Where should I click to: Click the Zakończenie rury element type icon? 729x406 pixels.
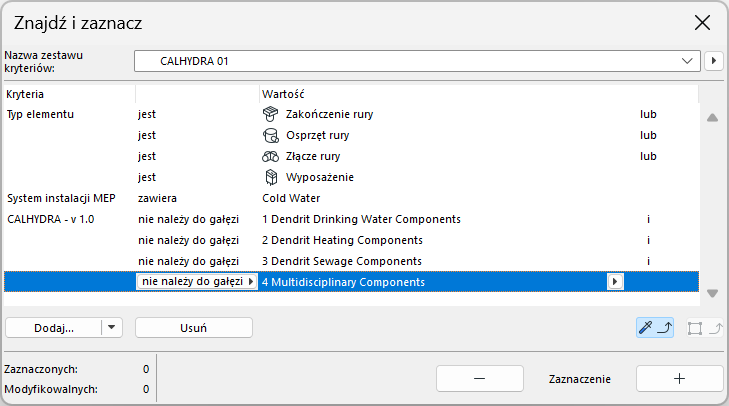coord(269,114)
